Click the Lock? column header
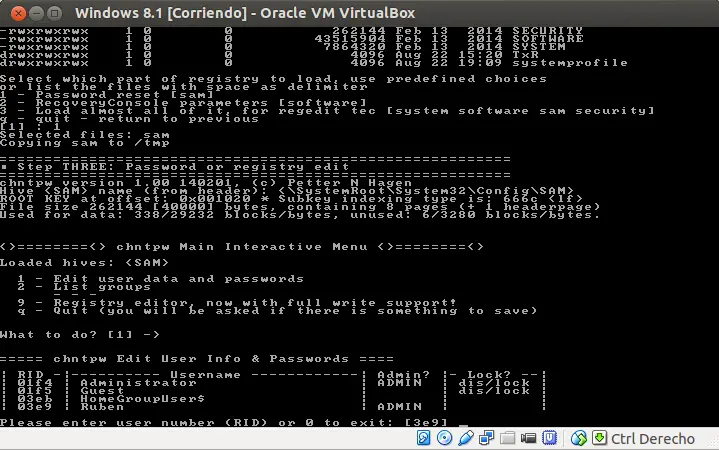The width and height of the screenshot is (719, 450). (489, 375)
